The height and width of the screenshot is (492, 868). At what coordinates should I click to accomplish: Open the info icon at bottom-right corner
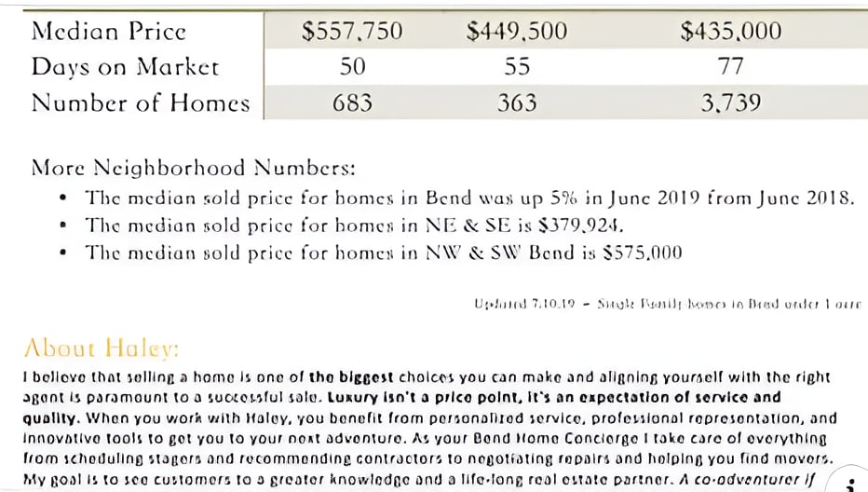tap(851, 483)
